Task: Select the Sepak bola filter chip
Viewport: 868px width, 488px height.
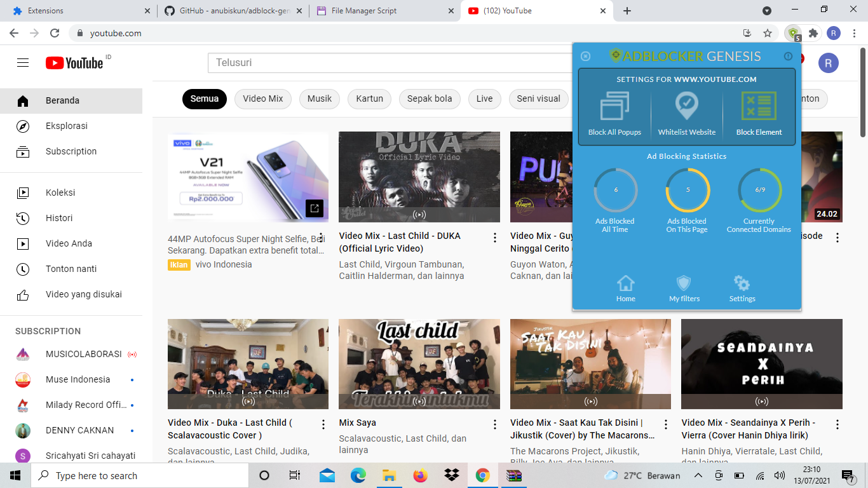Action: pos(430,98)
